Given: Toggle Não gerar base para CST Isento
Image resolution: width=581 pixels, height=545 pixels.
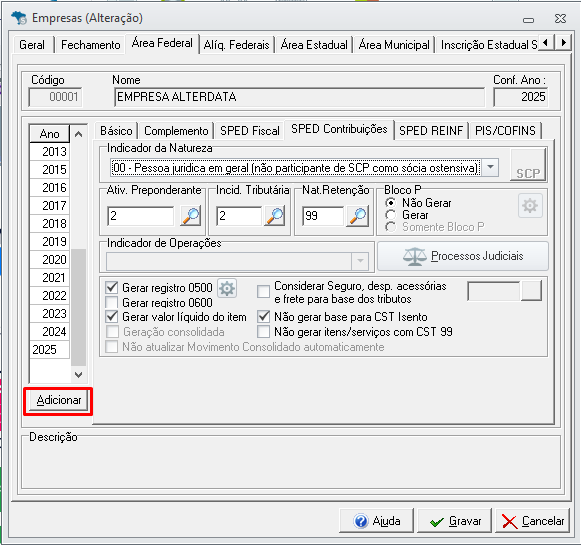Looking at the screenshot, I should tap(263, 317).
